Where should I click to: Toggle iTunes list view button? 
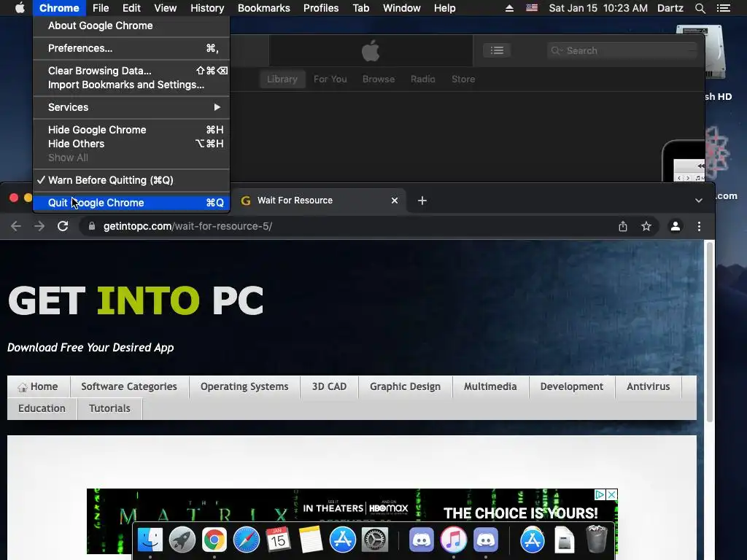point(497,50)
